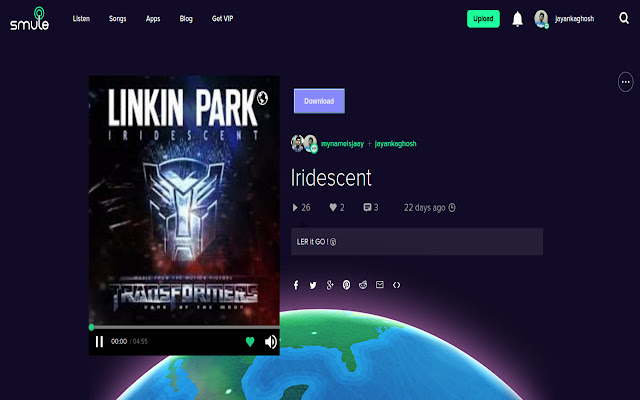Viewport: 640px width, 400px height.
Task: Open the Songs page
Action: click(x=118, y=19)
